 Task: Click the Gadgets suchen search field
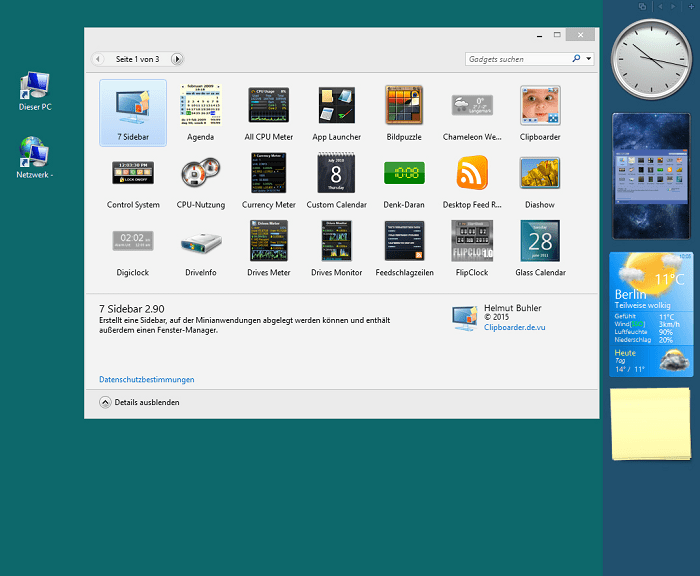pyautogui.click(x=518, y=60)
